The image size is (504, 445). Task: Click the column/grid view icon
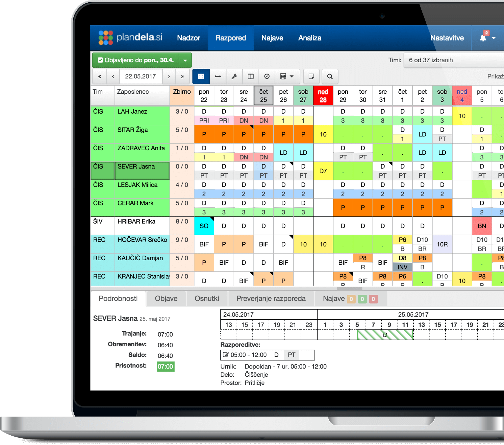click(201, 77)
